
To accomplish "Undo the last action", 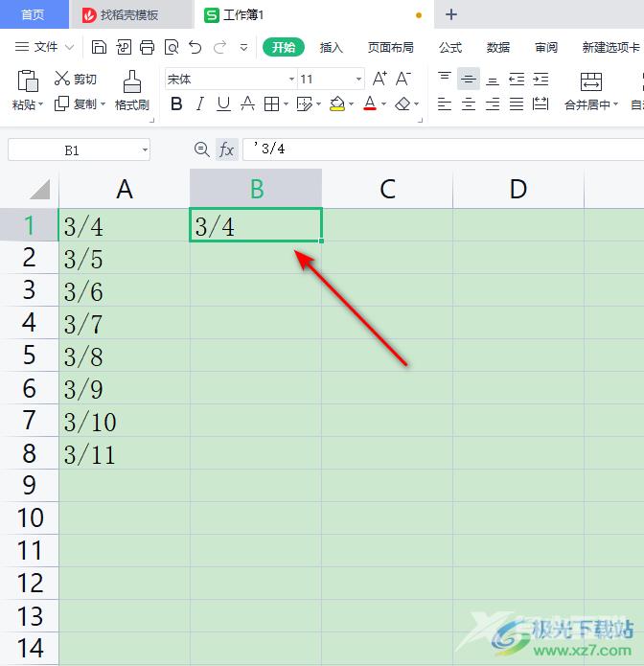I will tap(195, 47).
